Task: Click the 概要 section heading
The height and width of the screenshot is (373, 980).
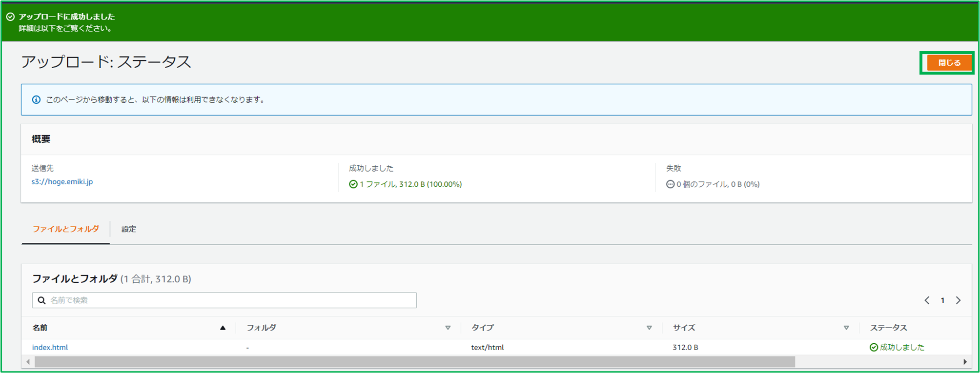Action: tap(41, 139)
